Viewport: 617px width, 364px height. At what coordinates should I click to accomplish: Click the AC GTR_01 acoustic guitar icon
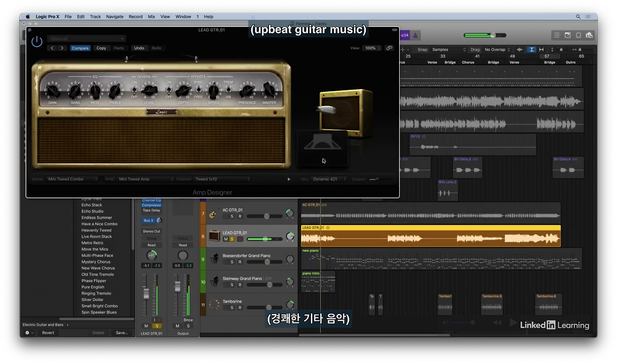pos(214,213)
